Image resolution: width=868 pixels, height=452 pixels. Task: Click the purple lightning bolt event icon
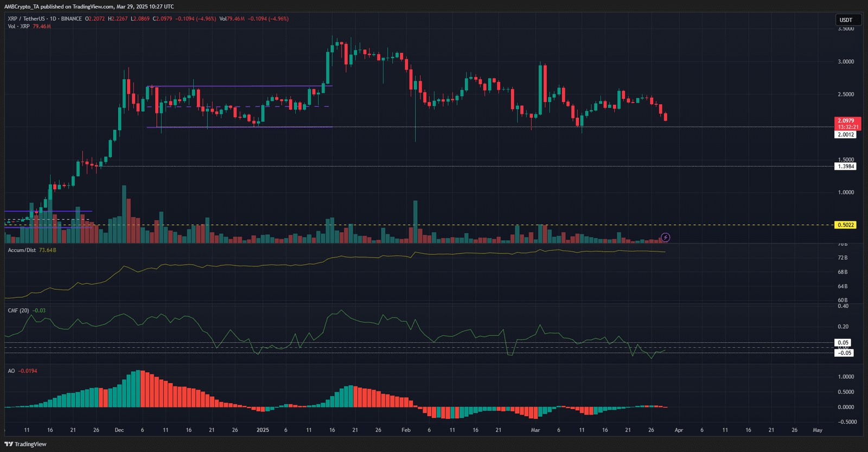[x=665, y=237]
